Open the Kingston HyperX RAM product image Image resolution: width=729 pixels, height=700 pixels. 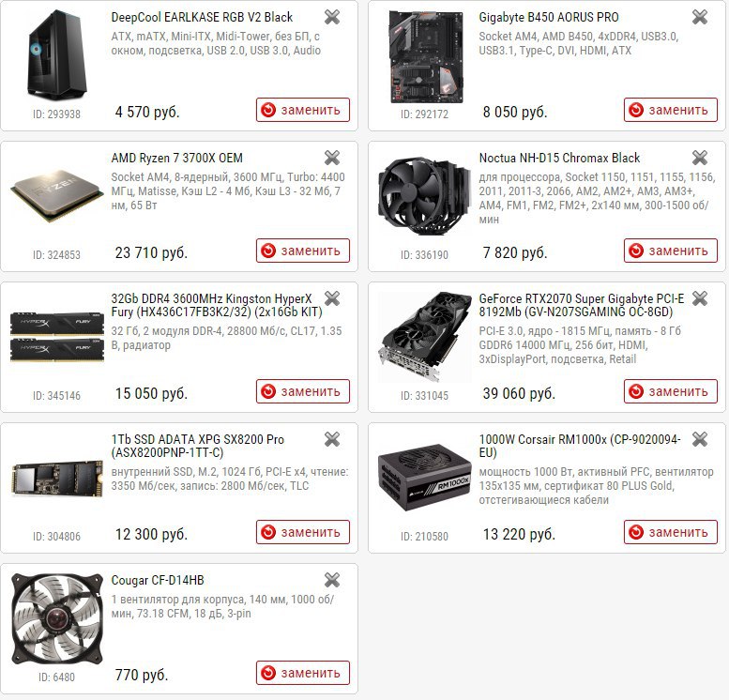(x=56, y=338)
